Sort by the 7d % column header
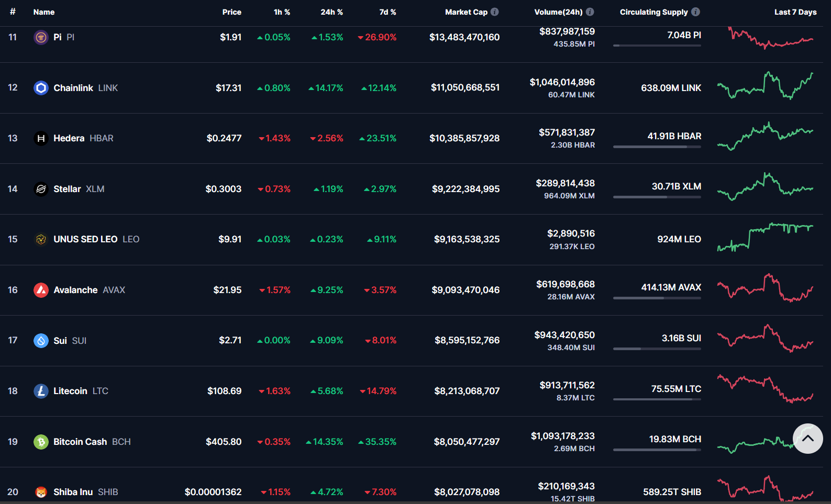The image size is (831, 504). (387, 12)
